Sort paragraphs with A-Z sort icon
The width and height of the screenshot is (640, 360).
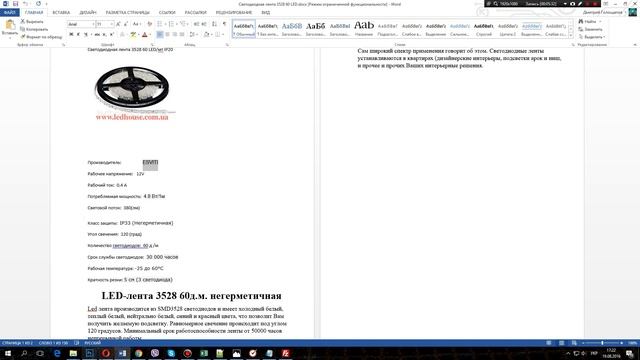click(214, 24)
